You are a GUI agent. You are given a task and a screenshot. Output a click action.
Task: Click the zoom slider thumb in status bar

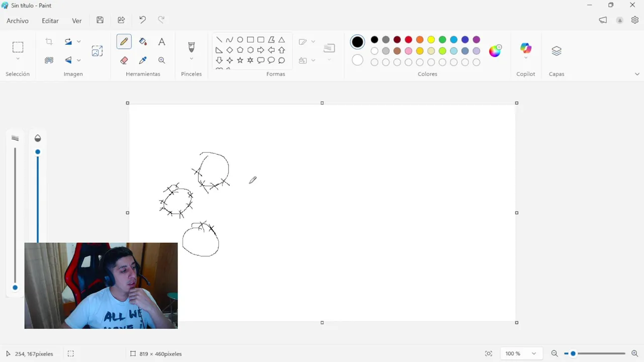pyautogui.click(x=573, y=353)
